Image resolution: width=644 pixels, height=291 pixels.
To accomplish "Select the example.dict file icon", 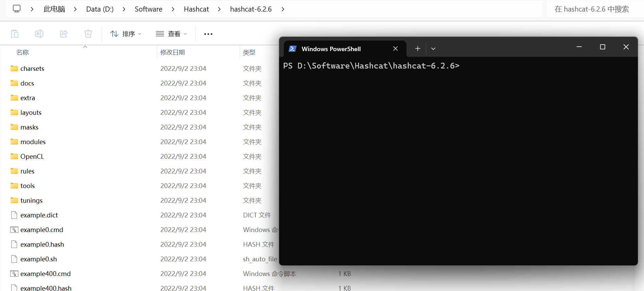I will click(14, 215).
